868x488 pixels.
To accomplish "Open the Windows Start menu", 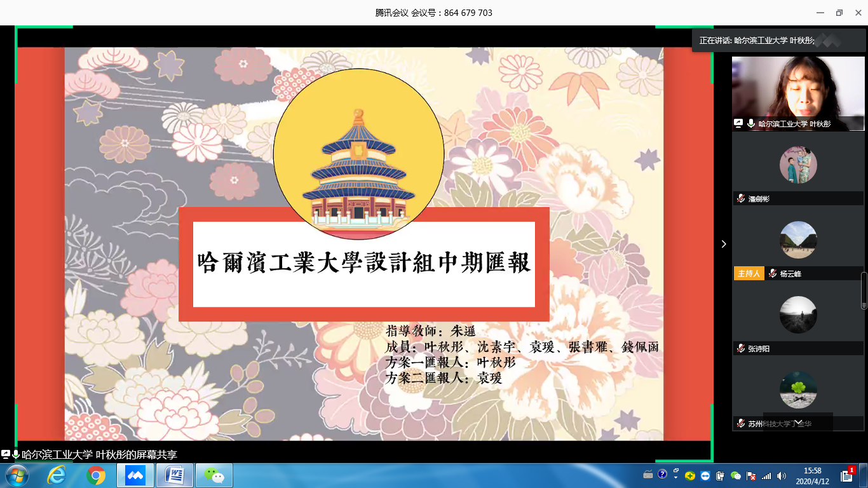I will [17, 475].
